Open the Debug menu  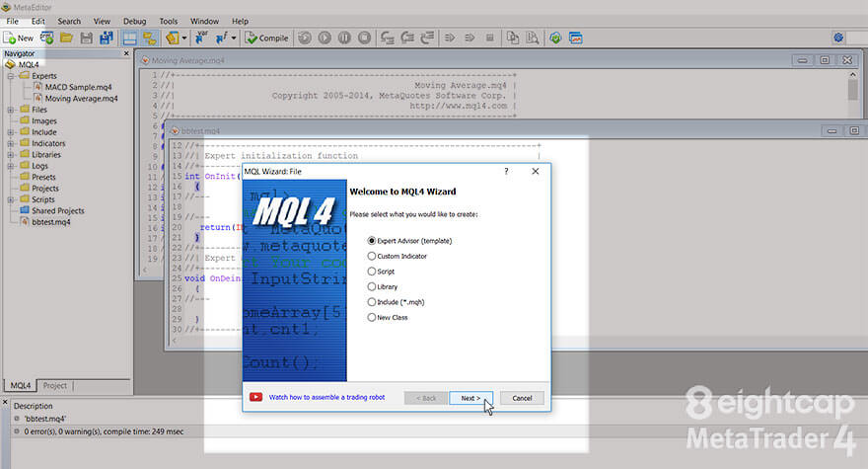pyautogui.click(x=134, y=21)
